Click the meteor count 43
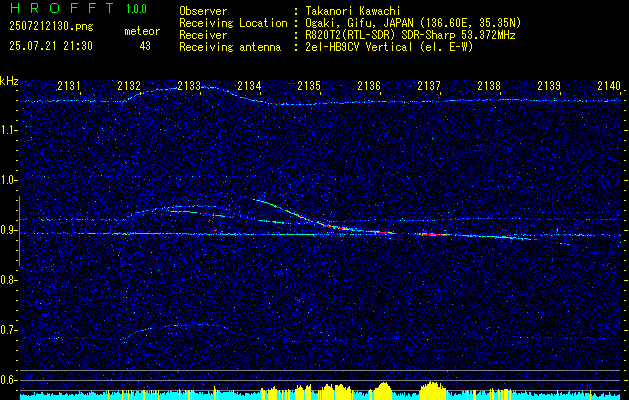Viewport: 629px width, 400px height. tap(145, 46)
